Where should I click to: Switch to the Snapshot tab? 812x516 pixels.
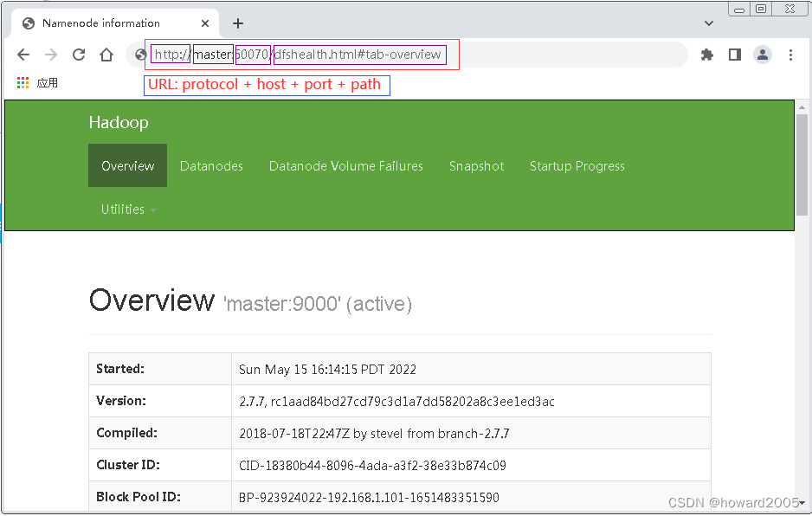coord(476,165)
